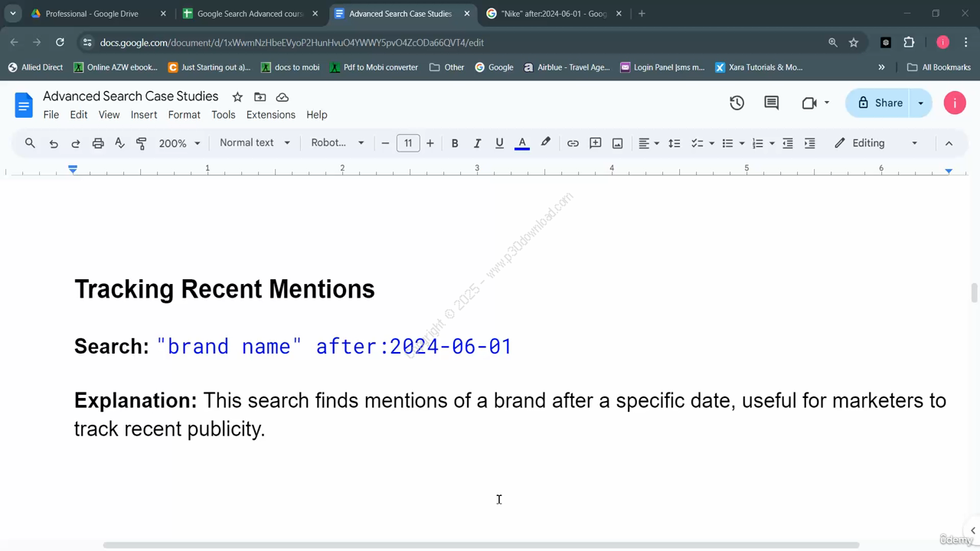Print the document
980x551 pixels.
[x=98, y=143]
